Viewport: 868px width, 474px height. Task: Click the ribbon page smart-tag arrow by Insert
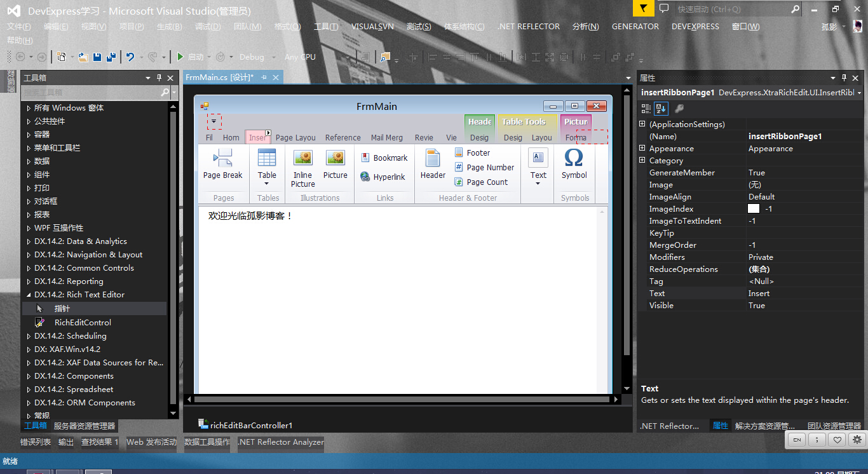(268, 133)
